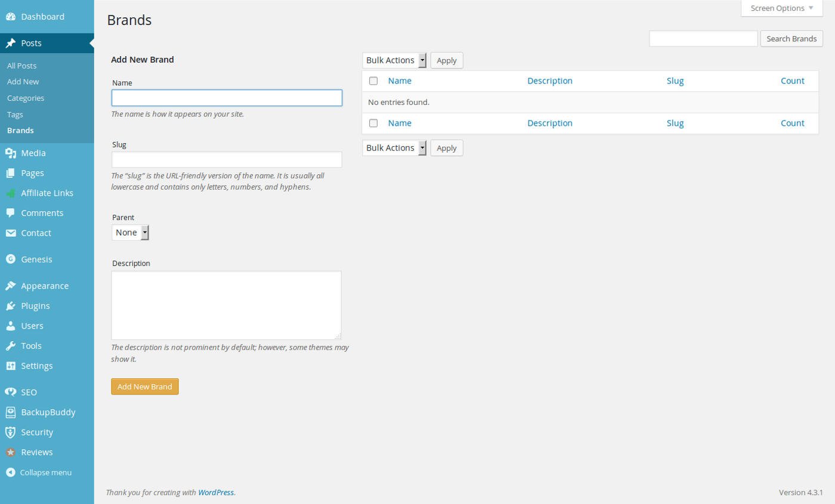Open the top Bulk Actions dropdown
Screen dimensions: 835x504
(394, 60)
